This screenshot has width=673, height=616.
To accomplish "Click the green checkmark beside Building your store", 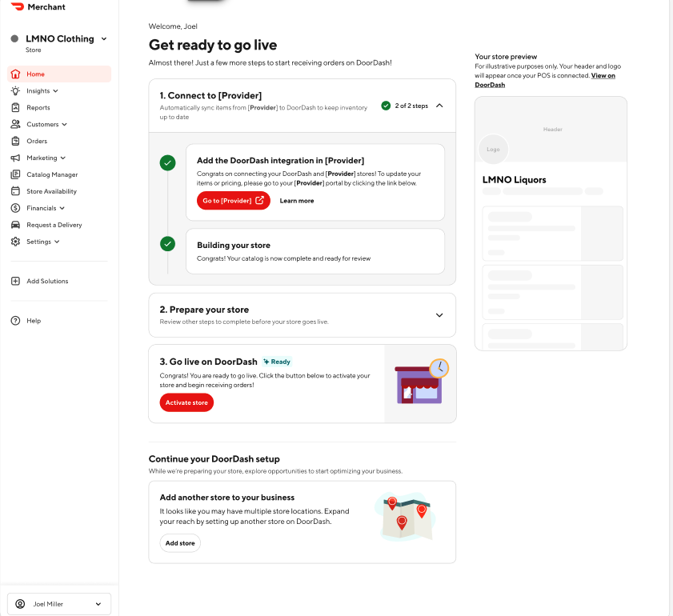I will pyautogui.click(x=167, y=246).
